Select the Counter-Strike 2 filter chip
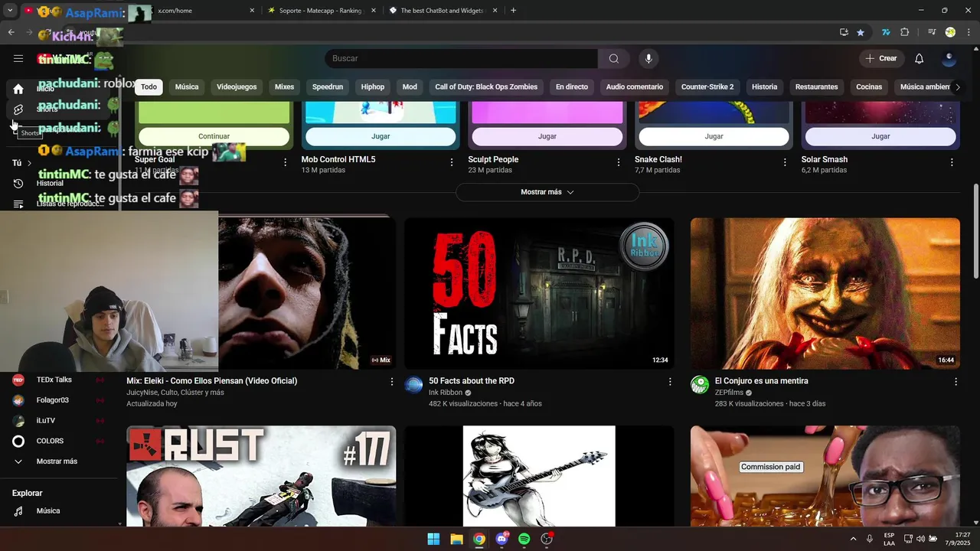 (707, 87)
